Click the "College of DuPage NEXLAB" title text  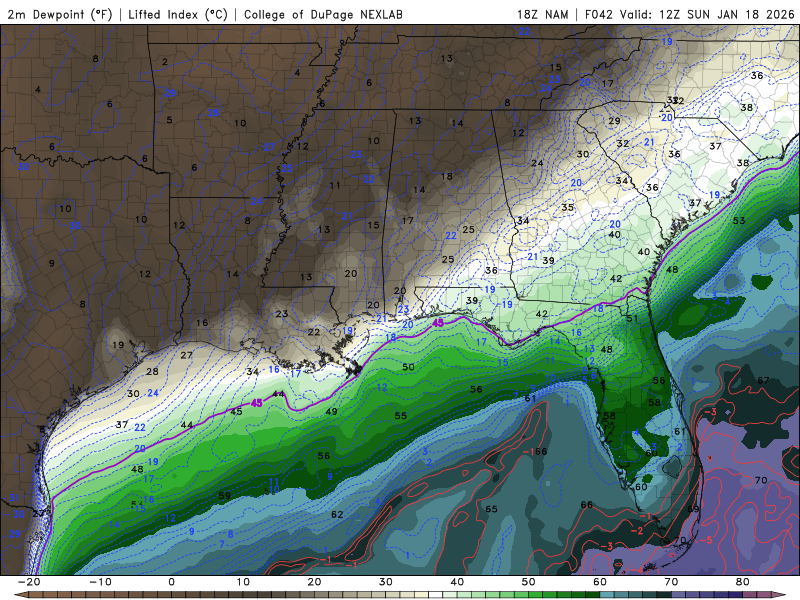click(x=323, y=14)
